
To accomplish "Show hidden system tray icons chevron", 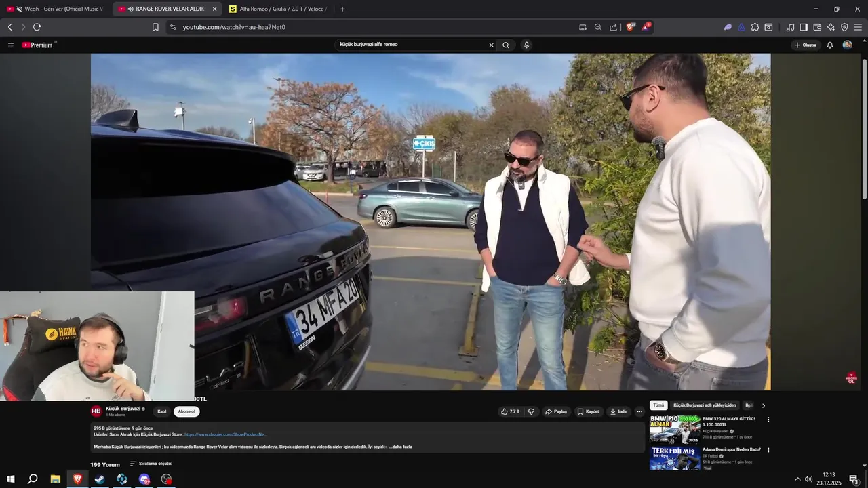I will pos(797,479).
